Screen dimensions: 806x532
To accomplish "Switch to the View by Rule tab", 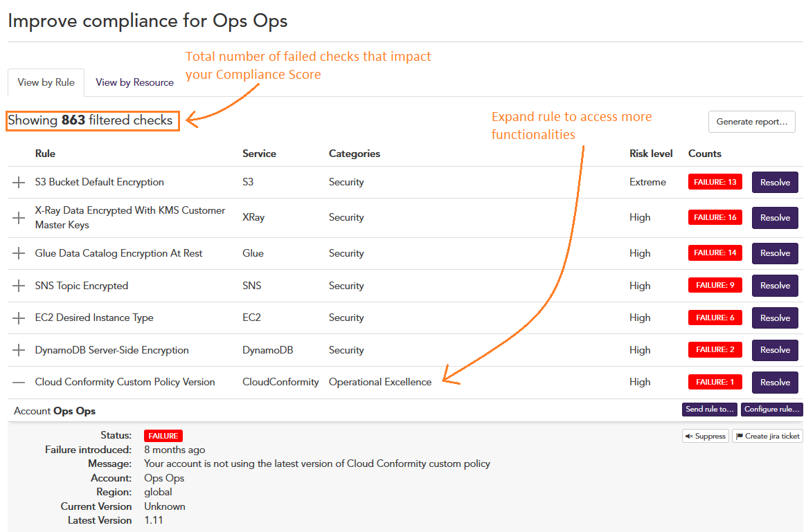I will coord(46,83).
